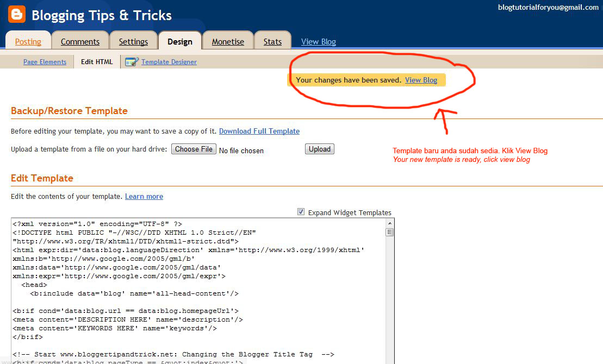Click the Choose File button
Viewport: 603px width, 364px height.
pyautogui.click(x=194, y=149)
